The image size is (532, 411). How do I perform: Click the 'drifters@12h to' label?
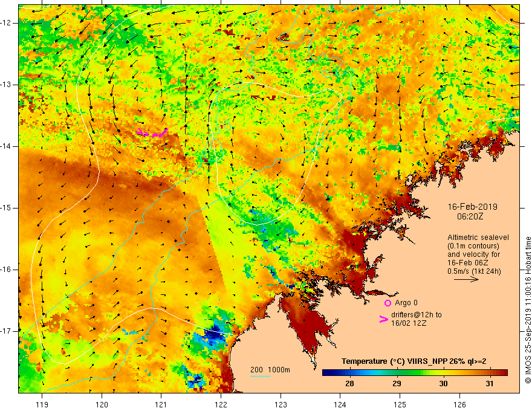pyautogui.click(x=417, y=315)
